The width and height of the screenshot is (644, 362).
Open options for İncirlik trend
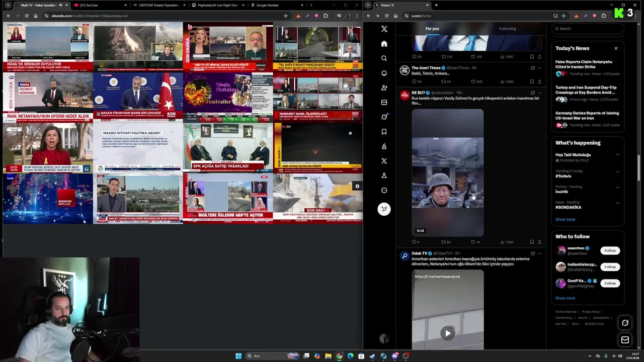(x=617, y=187)
